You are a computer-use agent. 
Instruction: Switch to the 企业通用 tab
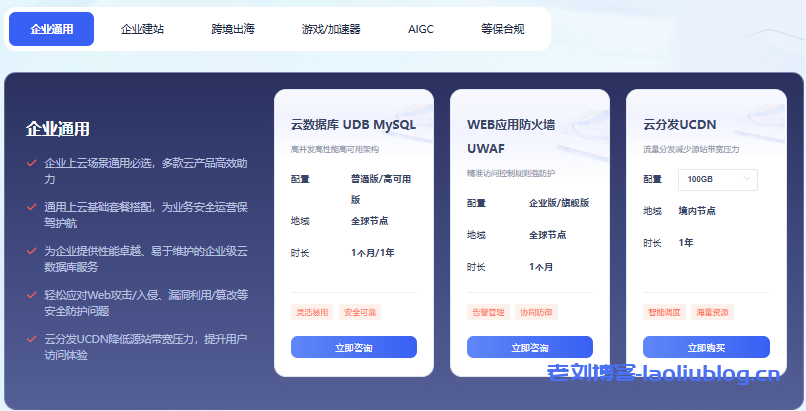click(52, 29)
